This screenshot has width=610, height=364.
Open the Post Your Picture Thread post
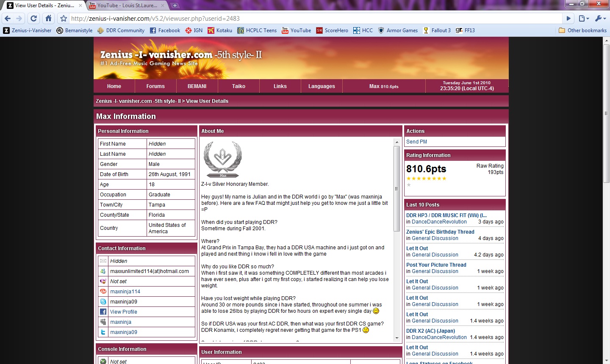pyautogui.click(x=436, y=265)
